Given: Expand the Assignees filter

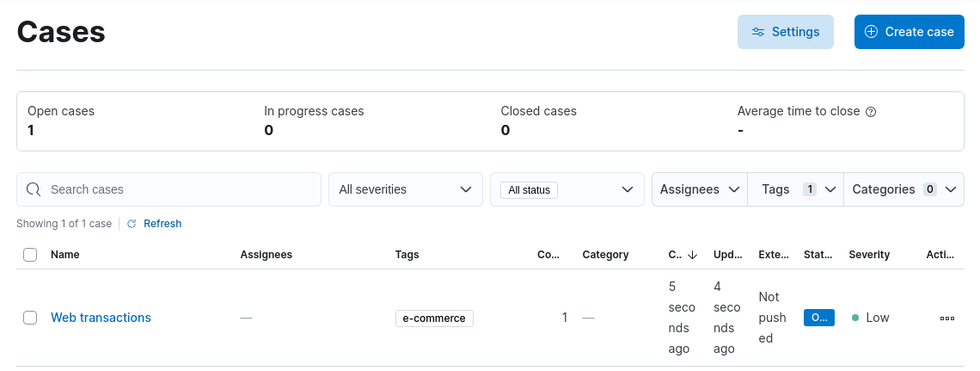Looking at the screenshot, I should pyautogui.click(x=700, y=189).
